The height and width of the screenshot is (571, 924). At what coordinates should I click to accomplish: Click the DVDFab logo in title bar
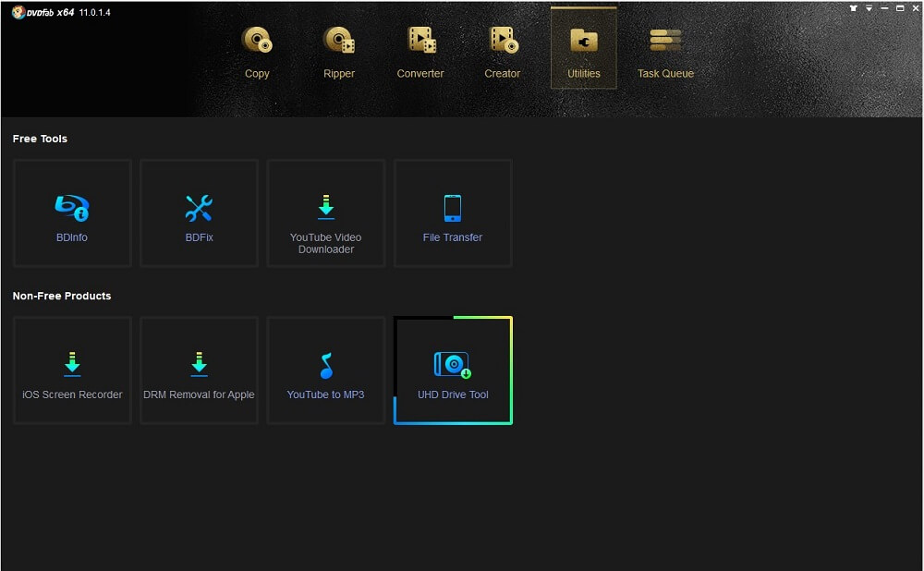click(18, 12)
